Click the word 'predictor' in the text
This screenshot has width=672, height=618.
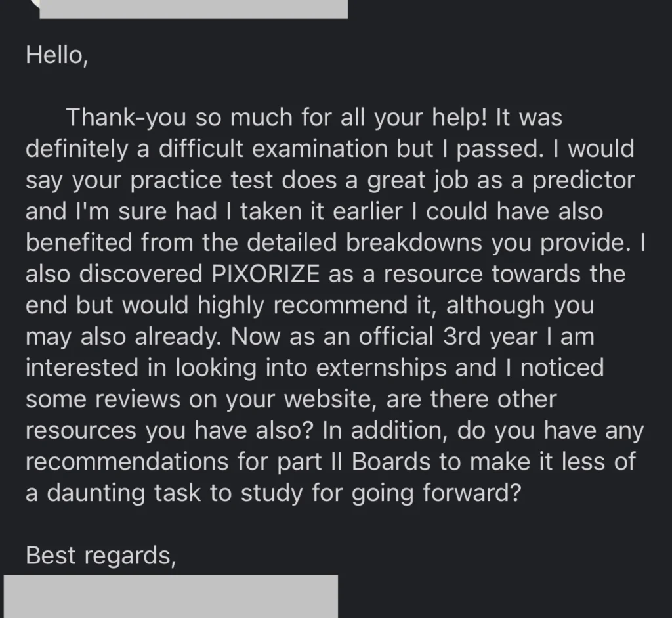(583, 180)
